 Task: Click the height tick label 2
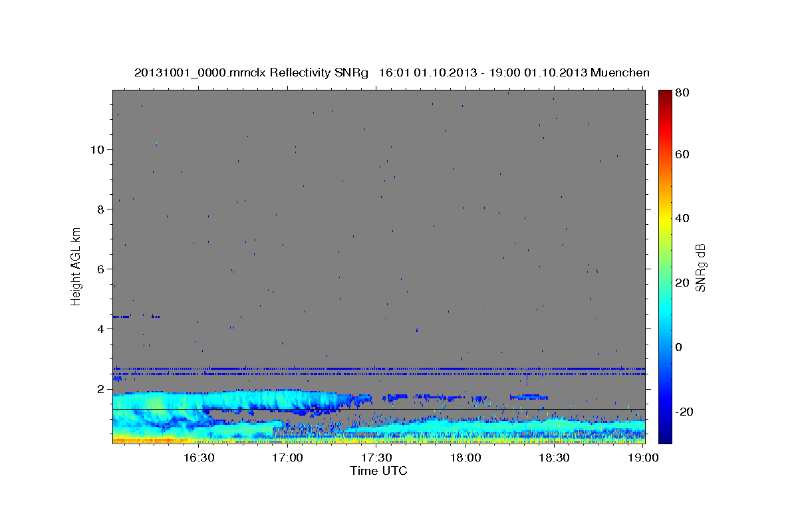pos(102,388)
